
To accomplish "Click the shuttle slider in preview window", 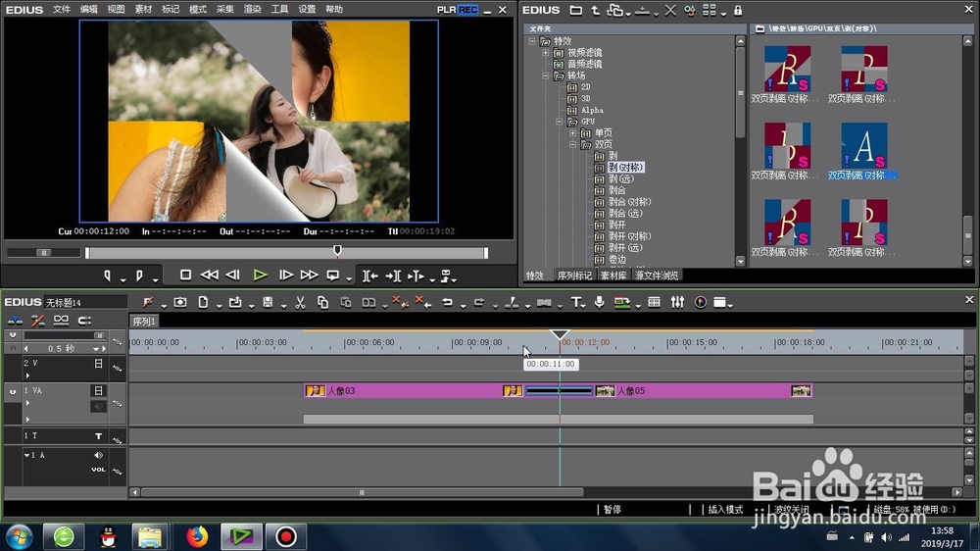I will (x=43, y=253).
